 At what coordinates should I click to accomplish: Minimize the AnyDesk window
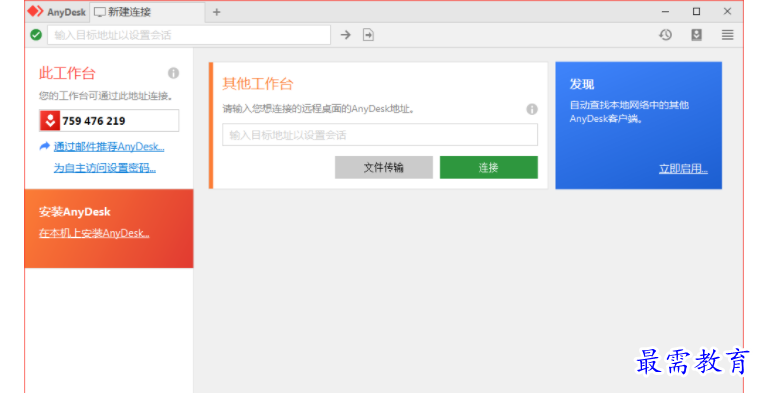click(x=666, y=12)
